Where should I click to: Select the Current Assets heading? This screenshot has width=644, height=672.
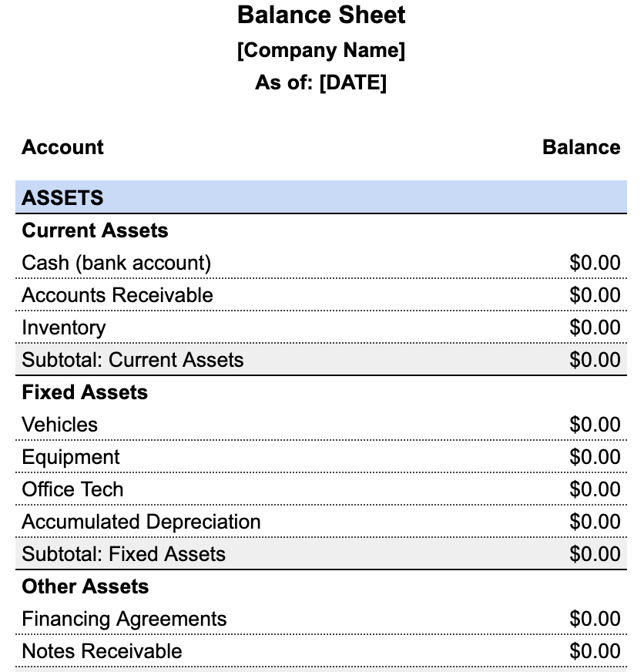click(95, 230)
